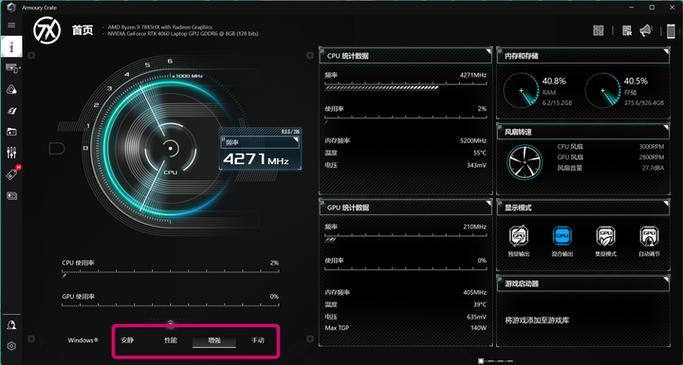683x365 pixels.
Task: Open the Featured deals tag icon
Action: (12, 174)
